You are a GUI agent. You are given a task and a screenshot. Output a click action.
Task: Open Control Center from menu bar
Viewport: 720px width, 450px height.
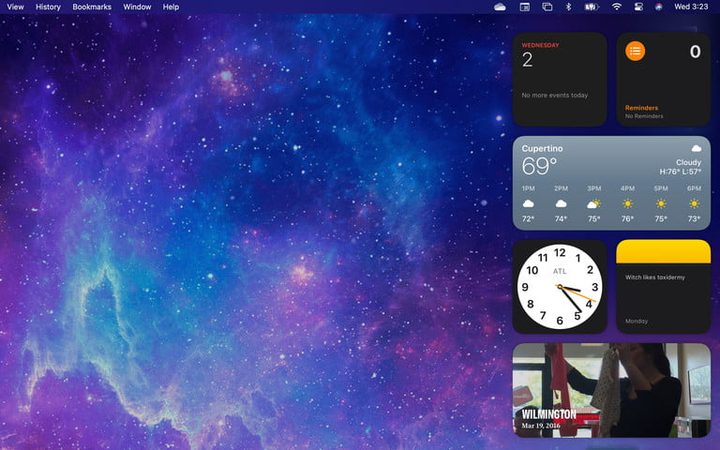click(x=638, y=7)
